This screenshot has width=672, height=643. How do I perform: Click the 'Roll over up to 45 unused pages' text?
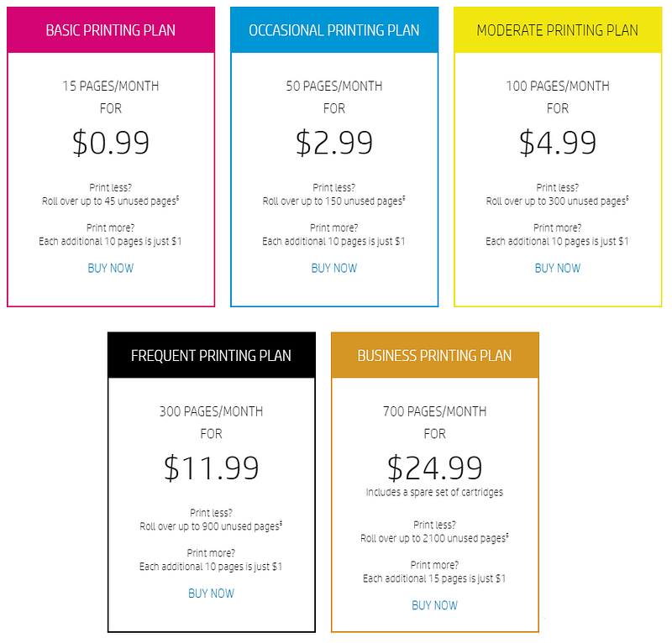110,201
